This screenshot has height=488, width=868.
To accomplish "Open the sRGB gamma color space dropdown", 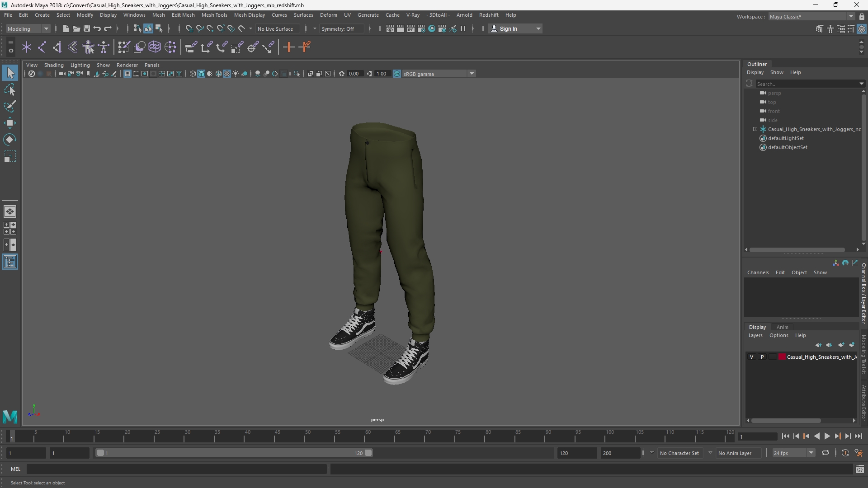I will point(439,74).
